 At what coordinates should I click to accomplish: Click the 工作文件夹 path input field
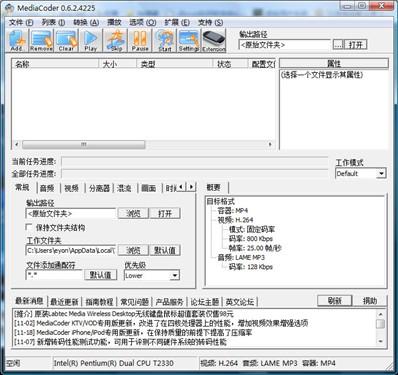(71, 250)
